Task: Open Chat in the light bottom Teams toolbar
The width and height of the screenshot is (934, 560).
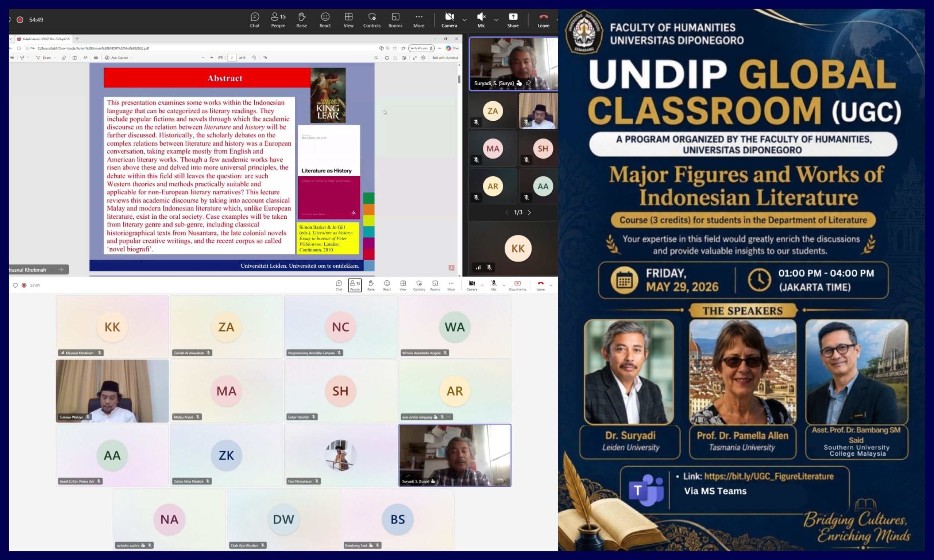Action: (x=339, y=285)
